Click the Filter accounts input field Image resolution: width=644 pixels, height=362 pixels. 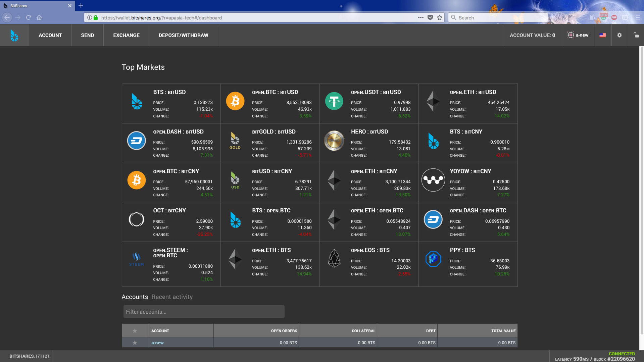tap(204, 312)
